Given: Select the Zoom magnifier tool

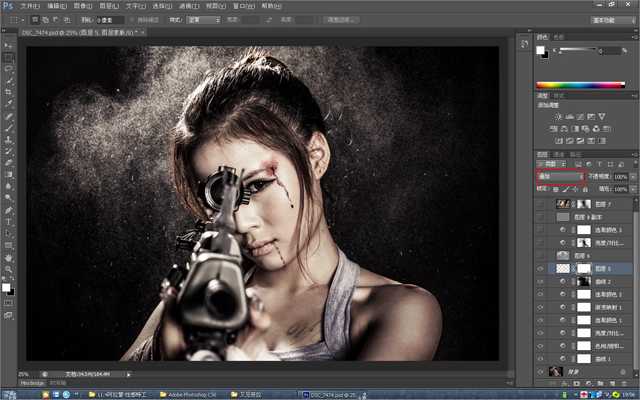Looking at the screenshot, I should tap(9, 268).
